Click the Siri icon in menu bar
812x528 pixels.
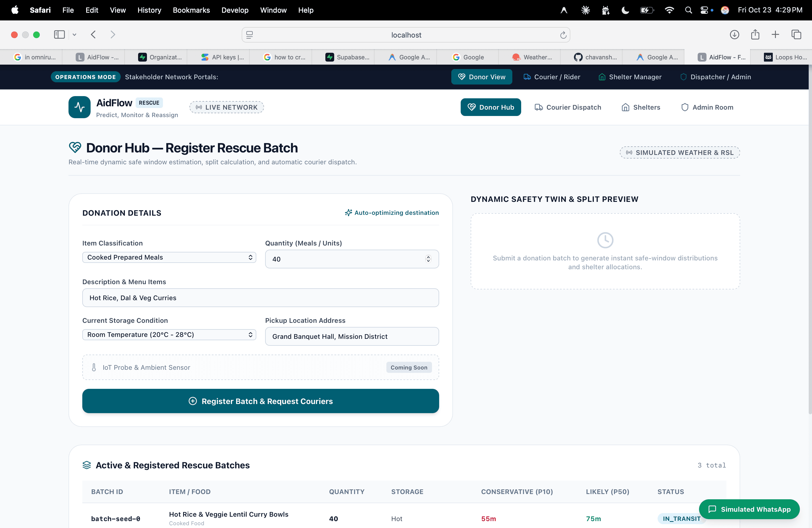click(x=725, y=10)
